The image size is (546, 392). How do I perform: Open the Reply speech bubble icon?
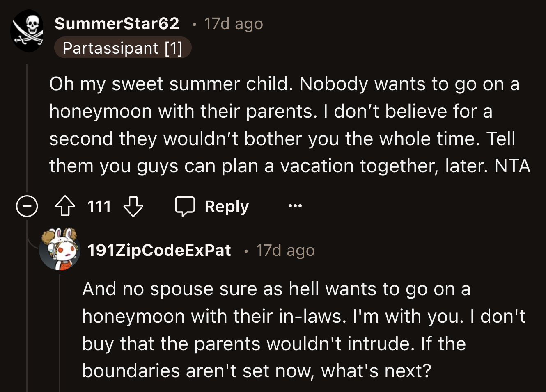185,206
